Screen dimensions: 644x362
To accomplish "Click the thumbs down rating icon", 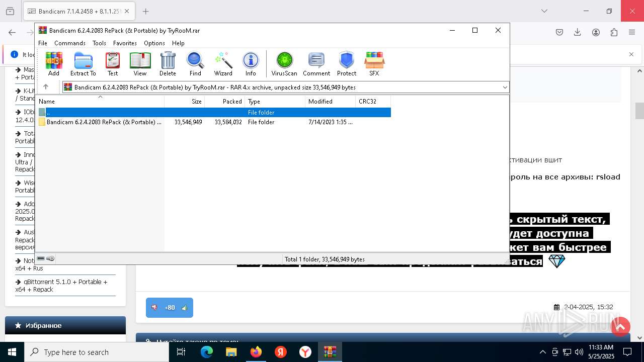I will 154,308.
